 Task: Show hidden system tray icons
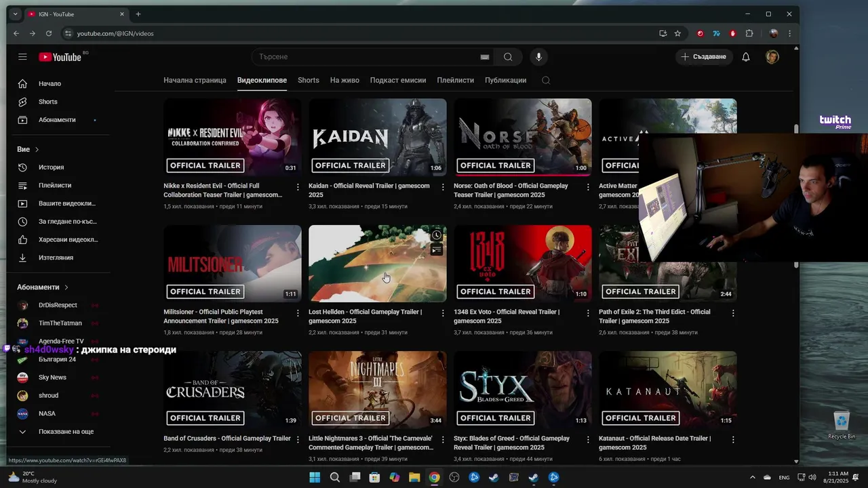pyautogui.click(x=752, y=477)
